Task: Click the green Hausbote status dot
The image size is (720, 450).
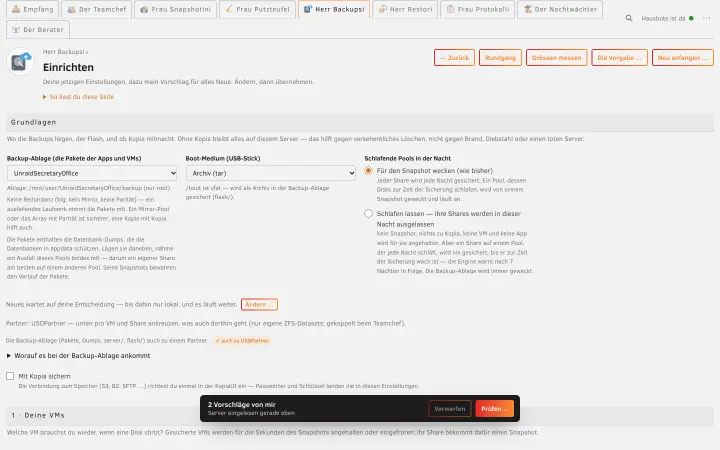Action: click(691, 18)
